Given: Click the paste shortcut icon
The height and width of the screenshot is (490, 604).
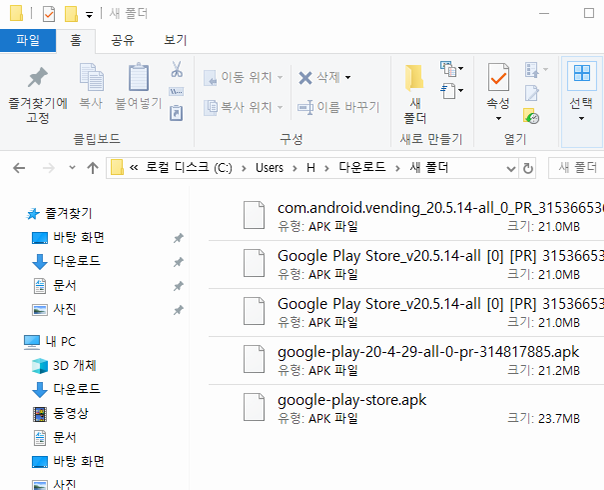Looking at the screenshot, I should click(x=176, y=113).
